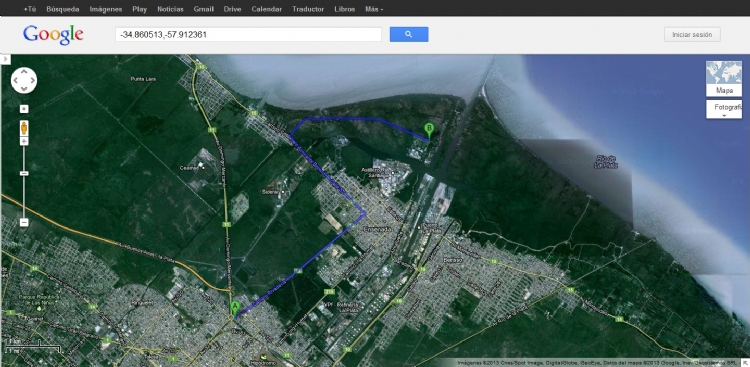The height and width of the screenshot is (367, 750).
Task: Click the Iniciar sesión button
Action: click(692, 34)
